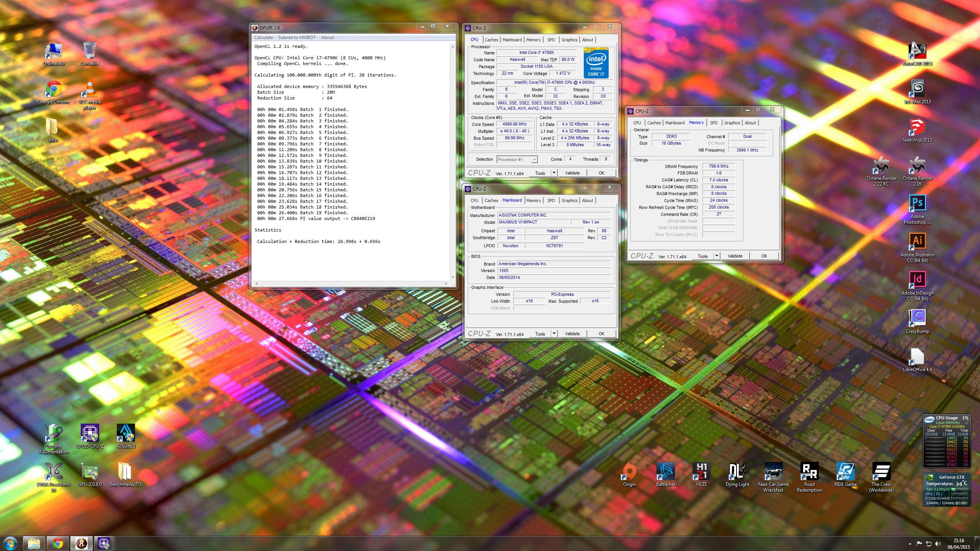Open the Corbeille recycle bin icon
Viewport: 980px width, 551px height.
pyautogui.click(x=90, y=54)
